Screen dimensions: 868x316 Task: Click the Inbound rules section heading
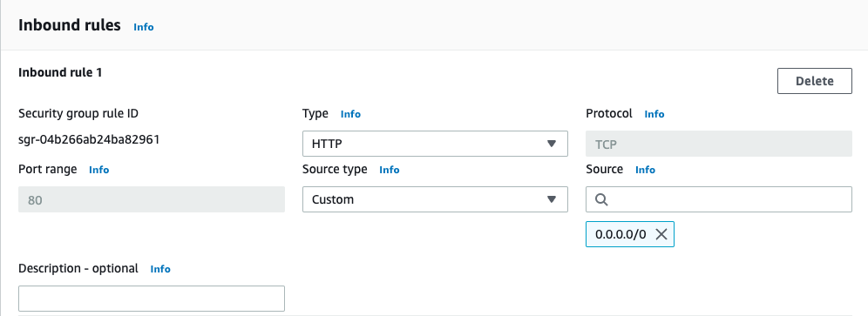point(70,25)
